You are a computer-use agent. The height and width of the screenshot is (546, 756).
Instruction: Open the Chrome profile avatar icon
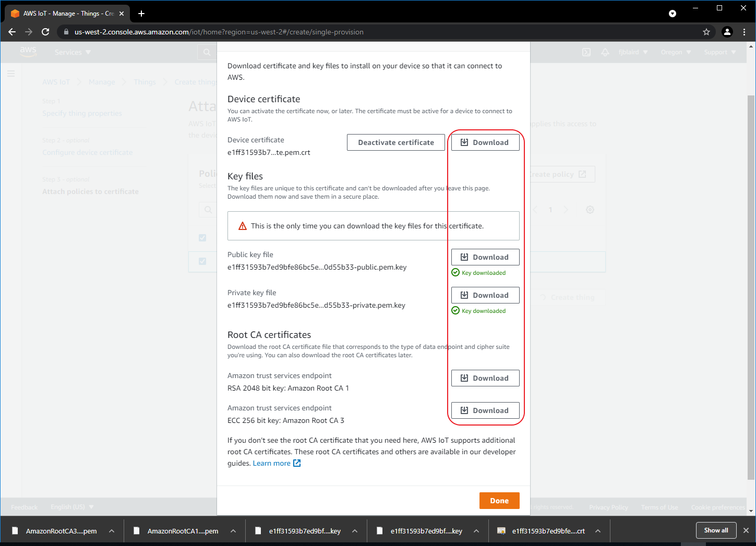click(x=727, y=32)
